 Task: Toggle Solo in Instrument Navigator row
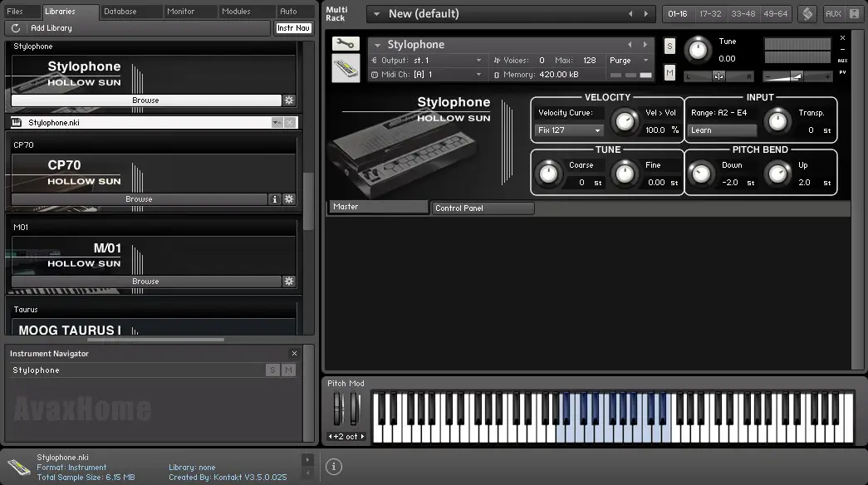[x=272, y=370]
